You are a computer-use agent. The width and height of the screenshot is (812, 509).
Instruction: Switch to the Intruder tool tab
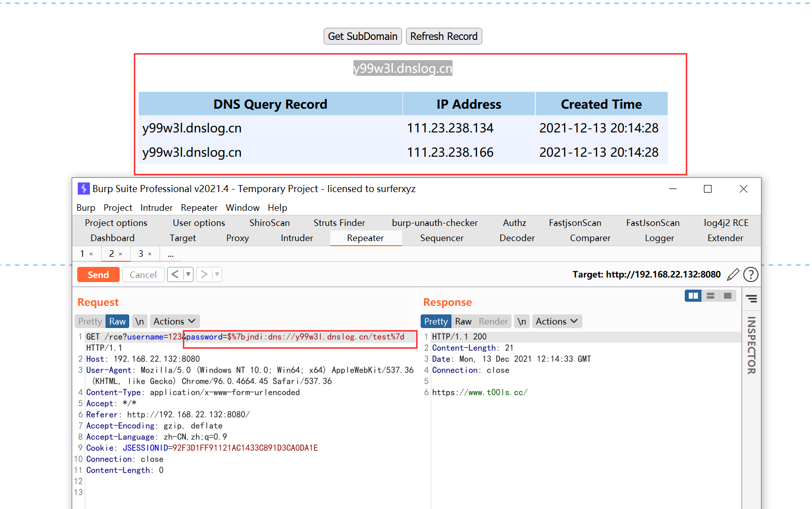(x=297, y=238)
